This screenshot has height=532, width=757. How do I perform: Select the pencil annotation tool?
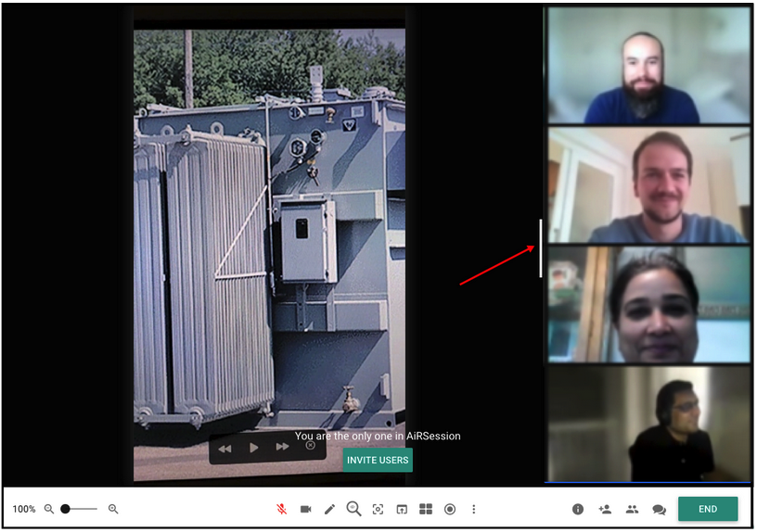pos(329,509)
